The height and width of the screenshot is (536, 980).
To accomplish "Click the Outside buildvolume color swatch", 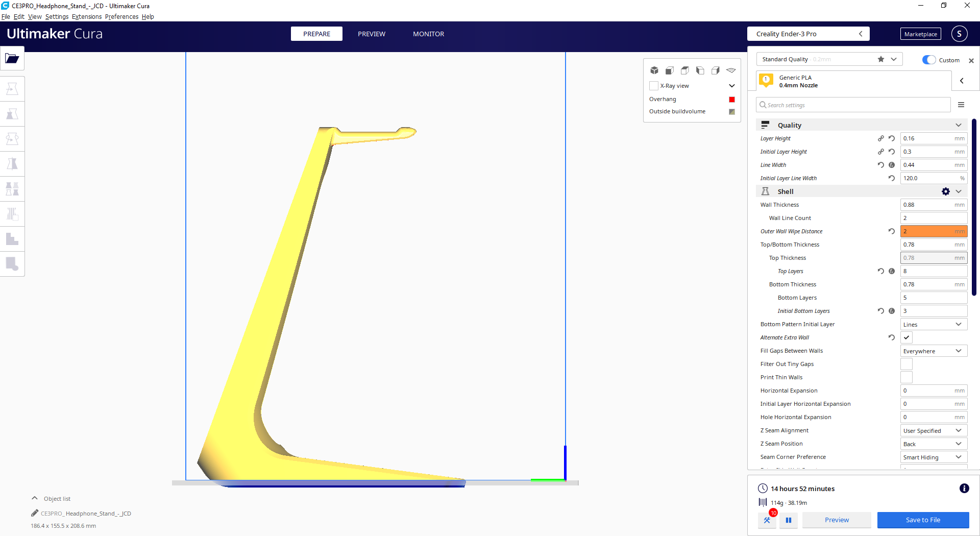I will point(732,111).
